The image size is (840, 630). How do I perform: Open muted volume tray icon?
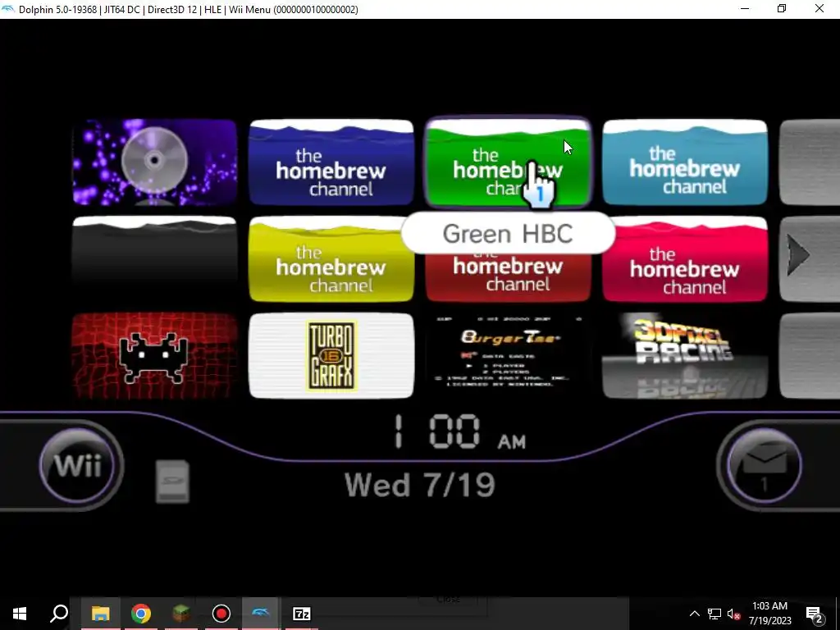pos(734,614)
